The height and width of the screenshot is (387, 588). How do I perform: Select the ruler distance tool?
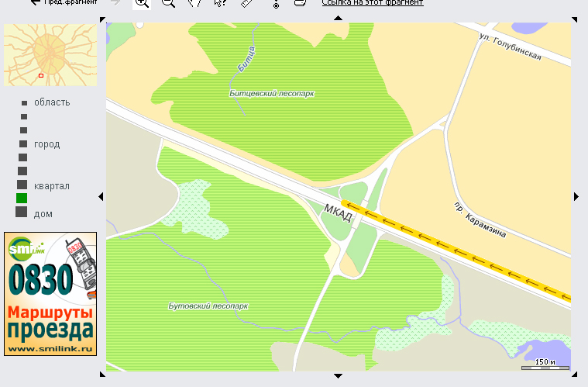pyautogui.click(x=246, y=3)
